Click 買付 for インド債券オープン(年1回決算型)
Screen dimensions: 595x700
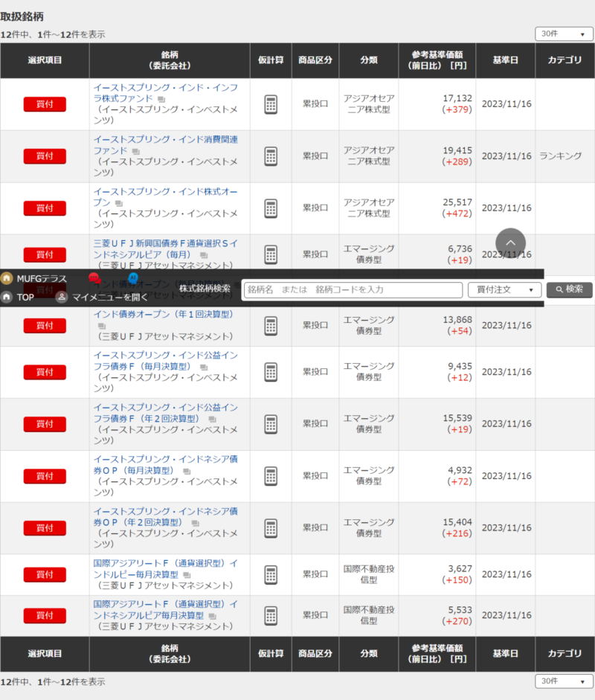(45, 326)
